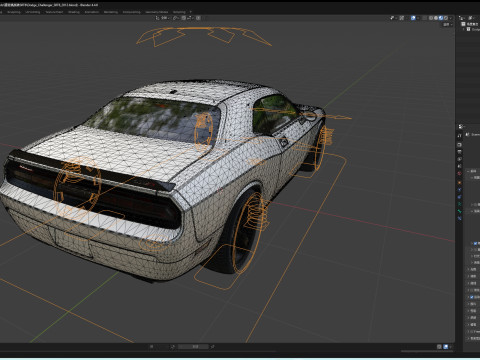Switch to the Compositing workspace tab

tap(132, 12)
